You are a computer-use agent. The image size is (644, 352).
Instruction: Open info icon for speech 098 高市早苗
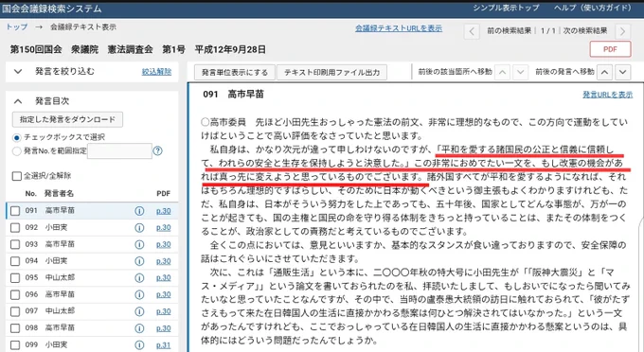(x=139, y=328)
